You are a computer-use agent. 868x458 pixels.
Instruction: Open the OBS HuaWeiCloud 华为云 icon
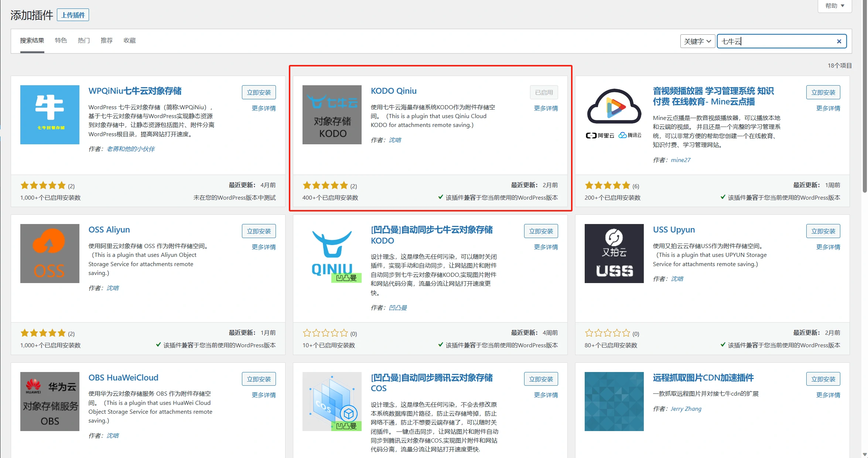(50, 402)
